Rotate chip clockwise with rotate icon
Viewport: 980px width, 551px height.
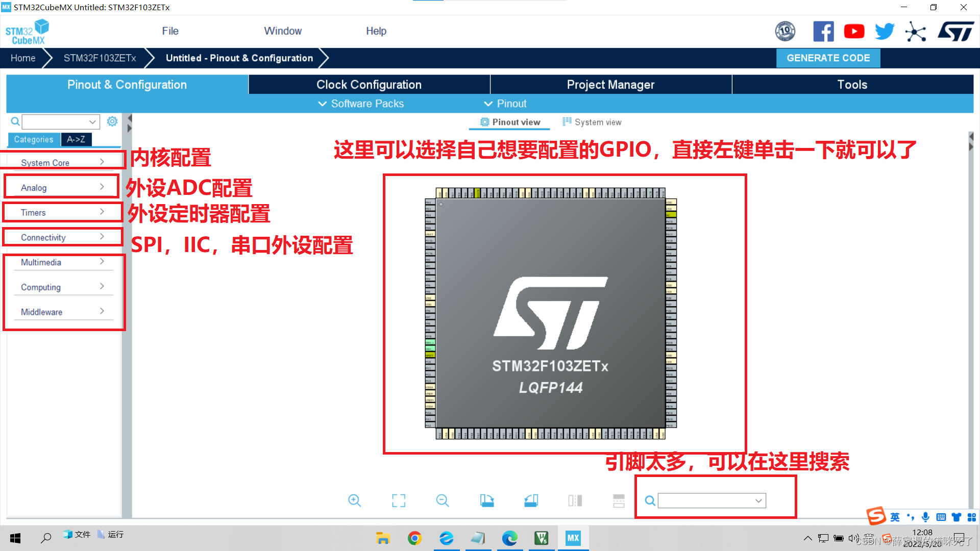pyautogui.click(x=487, y=500)
